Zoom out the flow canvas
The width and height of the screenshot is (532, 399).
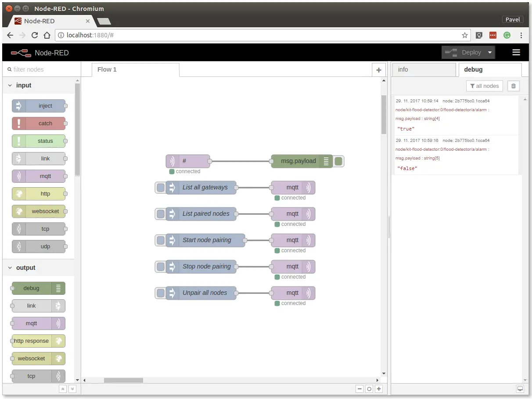(x=359, y=389)
